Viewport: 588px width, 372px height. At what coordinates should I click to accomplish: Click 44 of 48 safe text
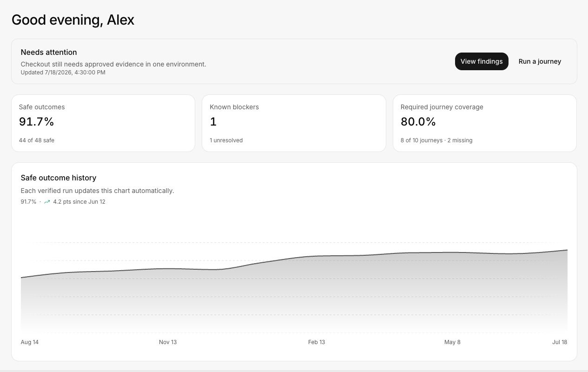pyautogui.click(x=37, y=140)
